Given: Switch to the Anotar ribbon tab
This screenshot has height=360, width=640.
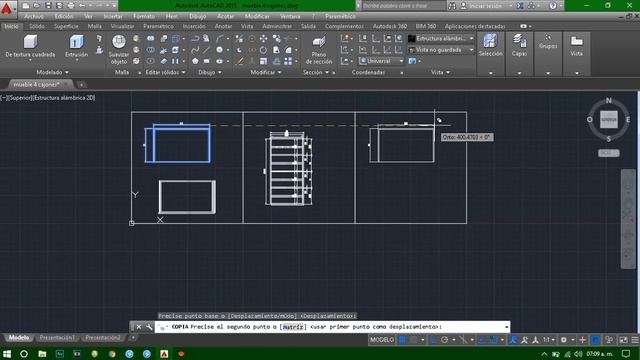Looking at the screenshot, I should (x=223, y=26).
